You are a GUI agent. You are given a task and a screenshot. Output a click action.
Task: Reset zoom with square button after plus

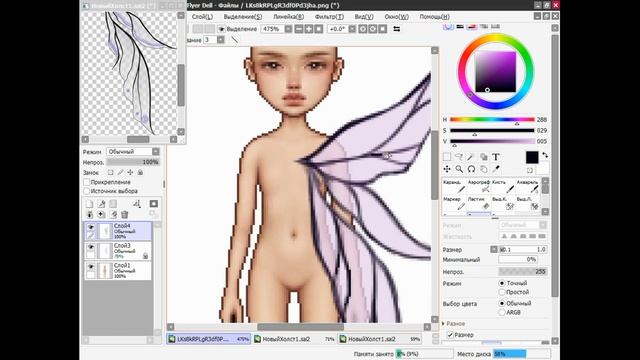[319, 29]
